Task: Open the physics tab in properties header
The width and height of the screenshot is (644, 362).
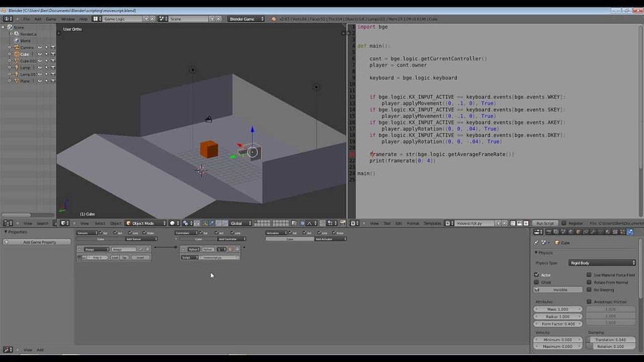Action: click(630, 232)
